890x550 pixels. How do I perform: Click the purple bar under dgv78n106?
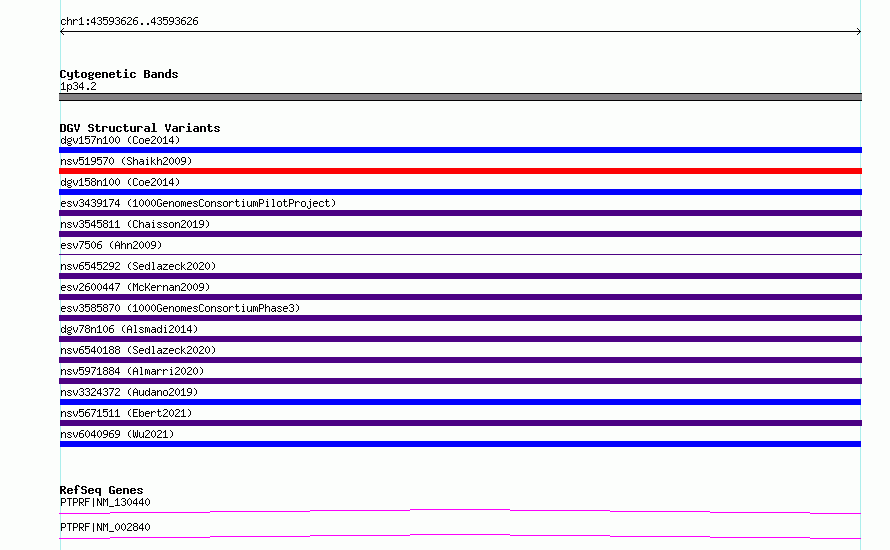(x=460, y=339)
